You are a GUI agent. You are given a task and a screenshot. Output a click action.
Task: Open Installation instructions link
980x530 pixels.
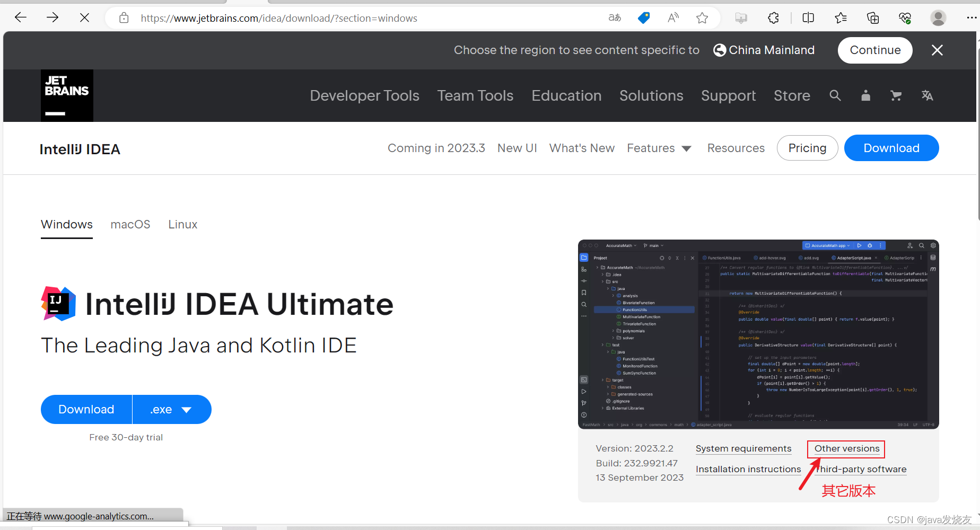[748, 469]
